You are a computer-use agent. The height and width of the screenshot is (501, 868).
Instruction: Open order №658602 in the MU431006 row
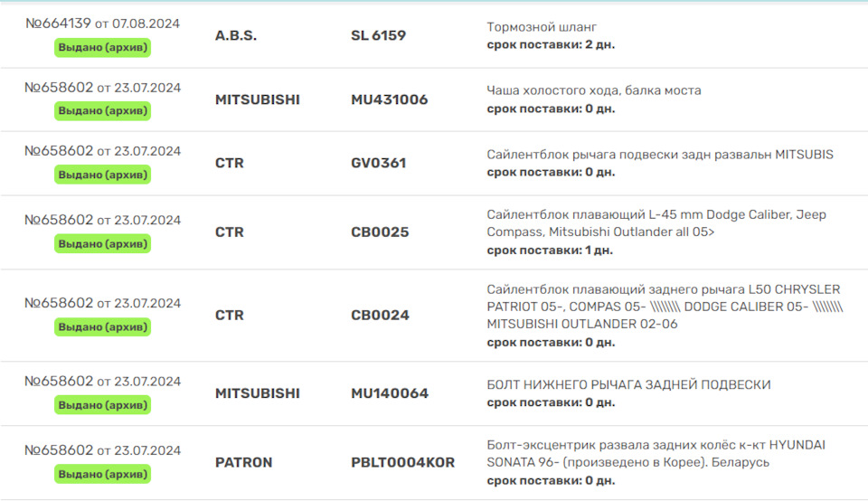(59, 88)
